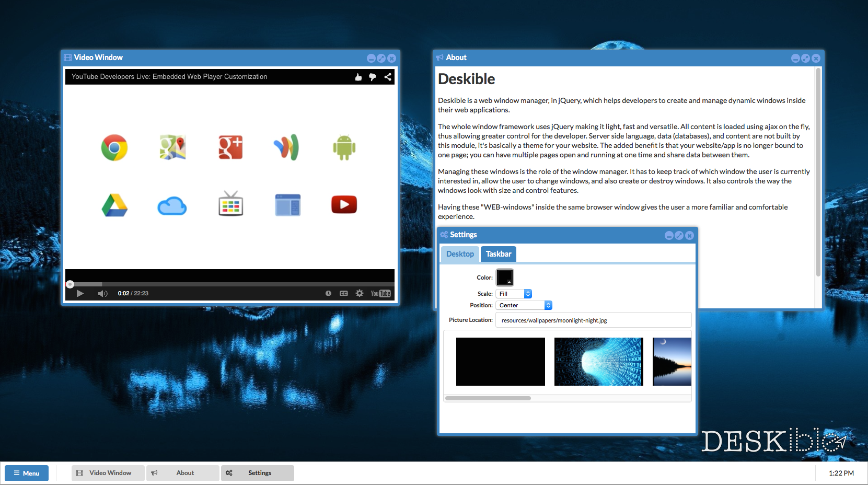Open the Menu from the taskbar
This screenshot has height=485, width=868.
click(26, 473)
